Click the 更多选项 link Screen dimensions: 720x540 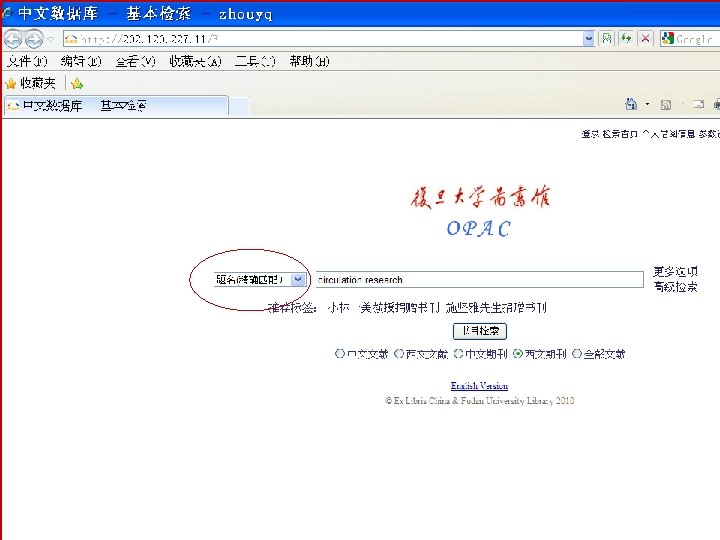[x=675, y=271]
